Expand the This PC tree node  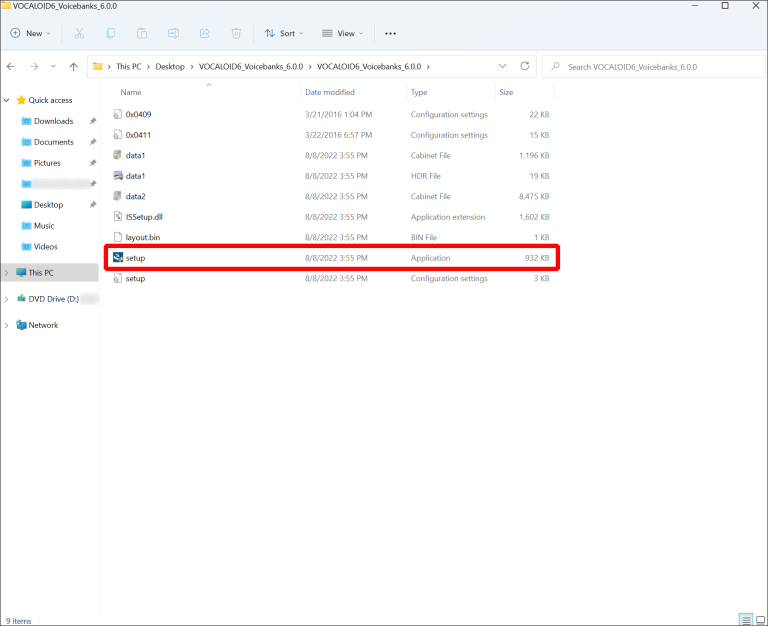point(8,272)
